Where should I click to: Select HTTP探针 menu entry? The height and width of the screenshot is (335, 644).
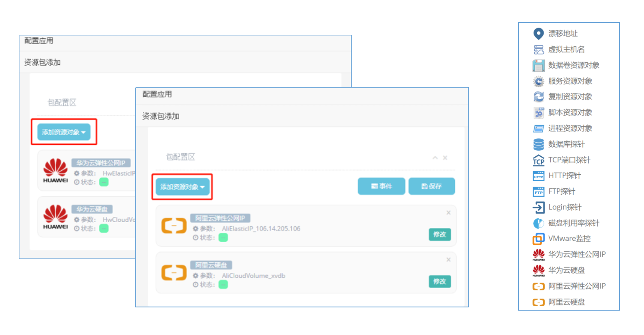click(564, 175)
